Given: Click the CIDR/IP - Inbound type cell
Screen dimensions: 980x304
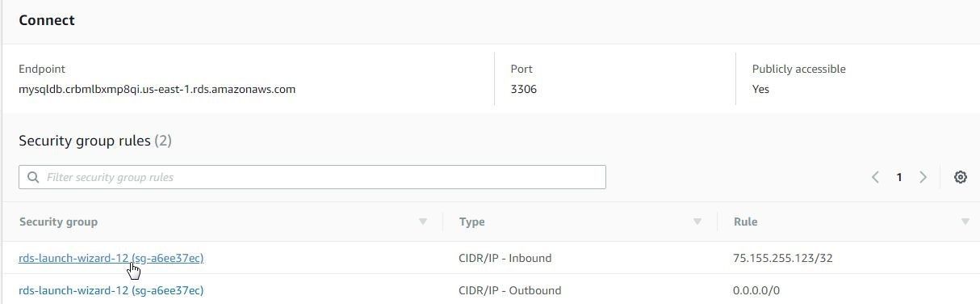Looking at the screenshot, I should pos(505,258).
